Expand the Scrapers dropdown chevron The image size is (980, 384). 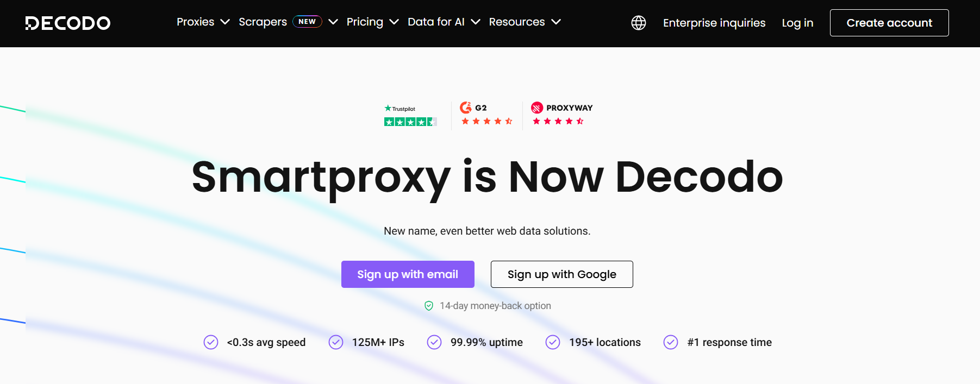point(333,22)
